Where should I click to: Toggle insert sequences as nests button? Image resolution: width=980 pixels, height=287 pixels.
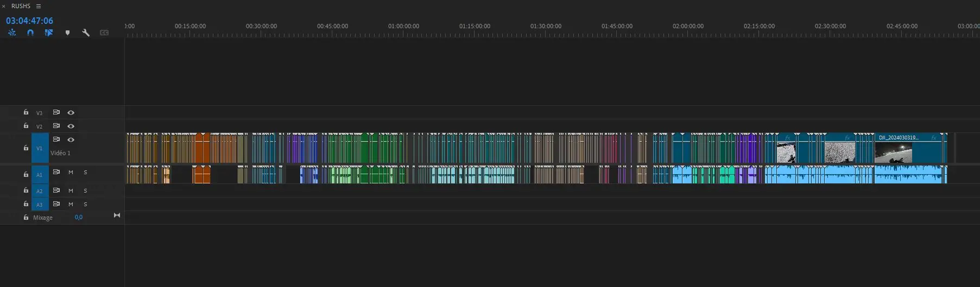(12, 33)
